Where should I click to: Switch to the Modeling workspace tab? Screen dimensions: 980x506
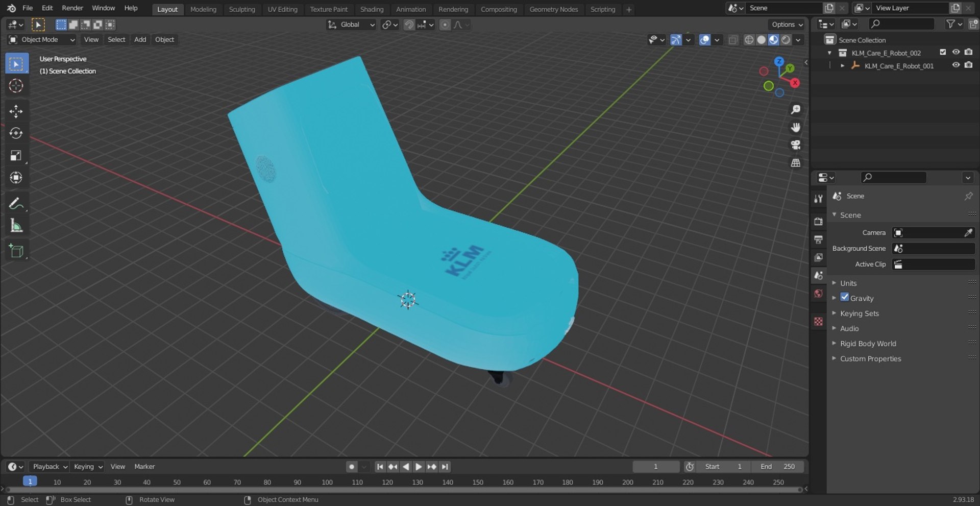tap(203, 9)
